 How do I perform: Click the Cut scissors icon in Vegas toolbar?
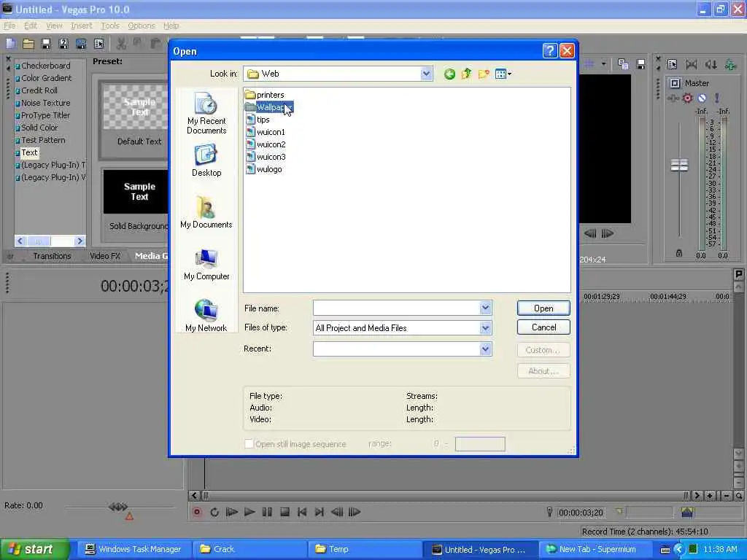[x=121, y=44]
